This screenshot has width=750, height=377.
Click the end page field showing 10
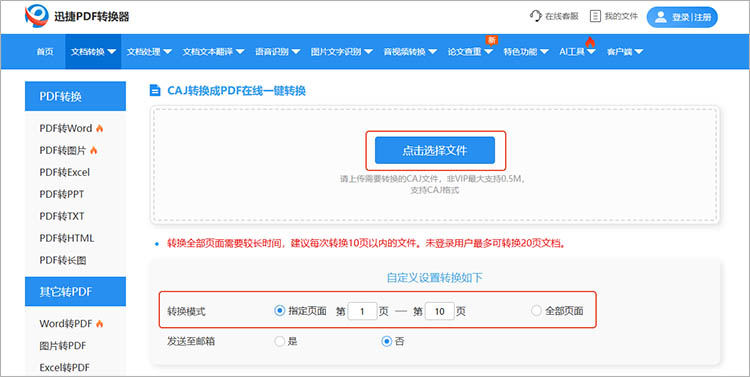tap(440, 311)
